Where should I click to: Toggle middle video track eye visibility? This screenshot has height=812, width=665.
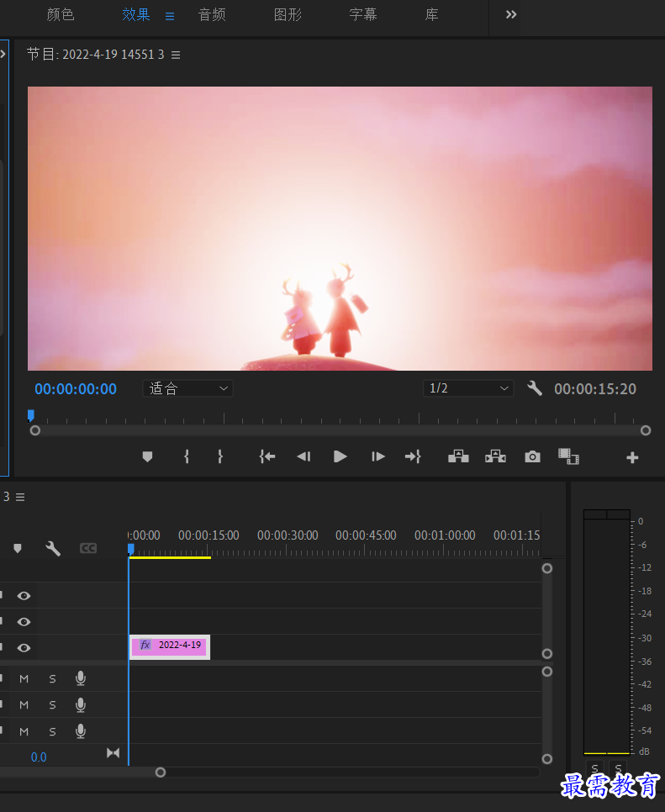pos(24,622)
